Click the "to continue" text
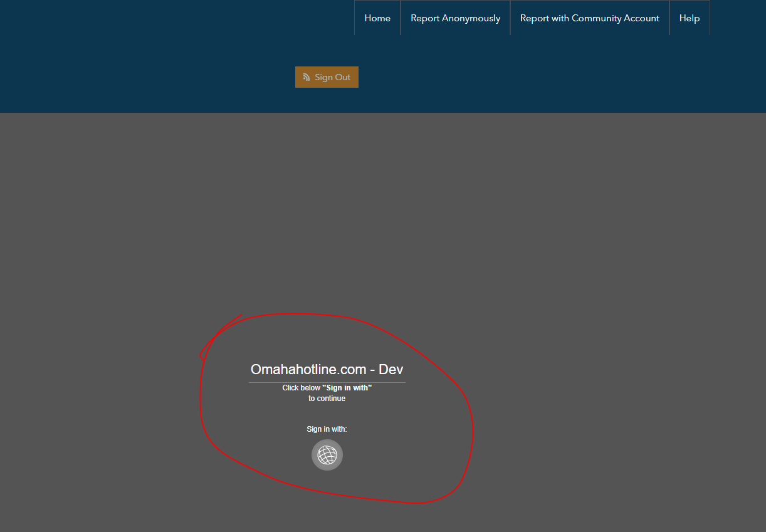 click(x=327, y=399)
